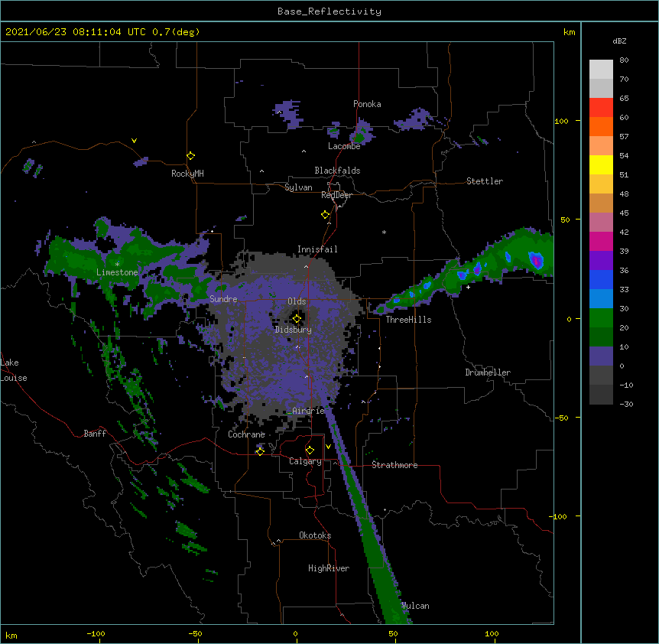This screenshot has width=659, height=644.
Task: Select the Sylvan label on the map
Action: pyautogui.click(x=298, y=187)
